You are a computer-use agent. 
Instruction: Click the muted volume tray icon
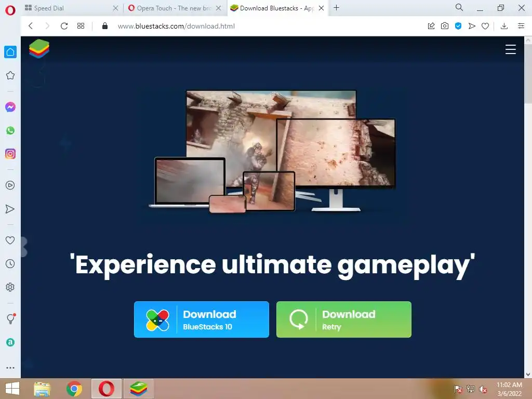(483, 389)
